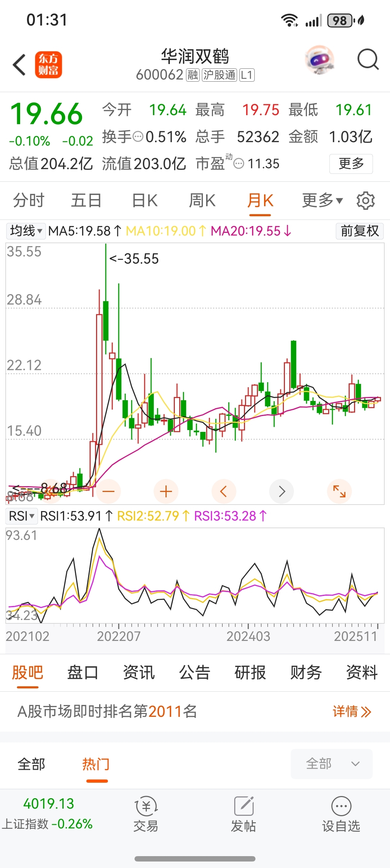Viewport: 390px width, 868px height.
Task: Move chart left with orange arrow
Action: pyautogui.click(x=224, y=491)
